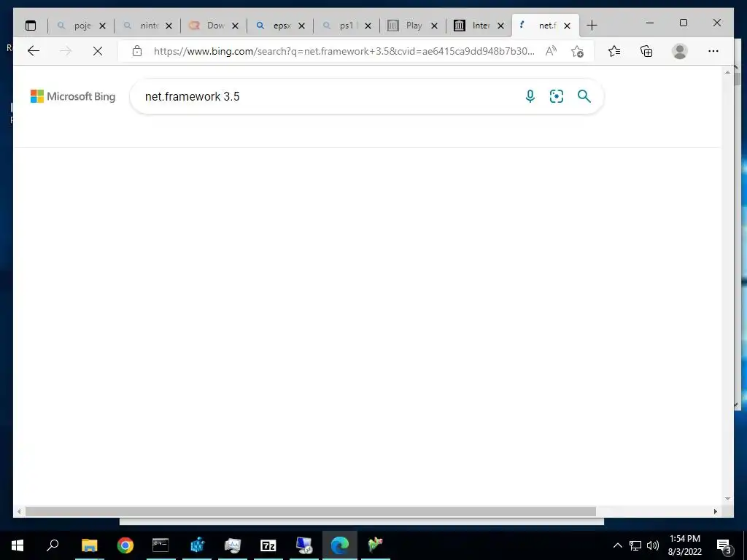Click the scrollbar down arrow

(727, 499)
